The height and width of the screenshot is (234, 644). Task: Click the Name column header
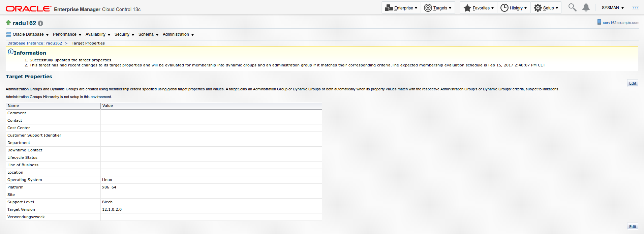tap(13, 106)
